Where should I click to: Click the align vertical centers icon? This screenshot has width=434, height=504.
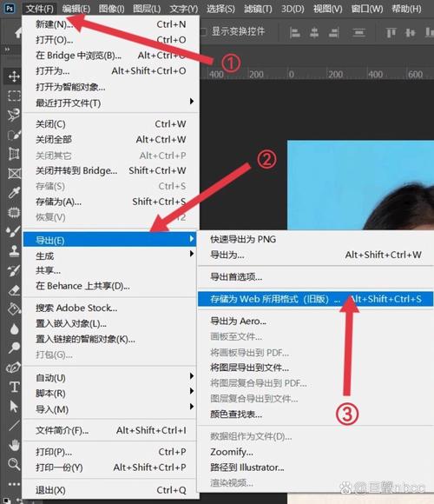click(x=411, y=32)
